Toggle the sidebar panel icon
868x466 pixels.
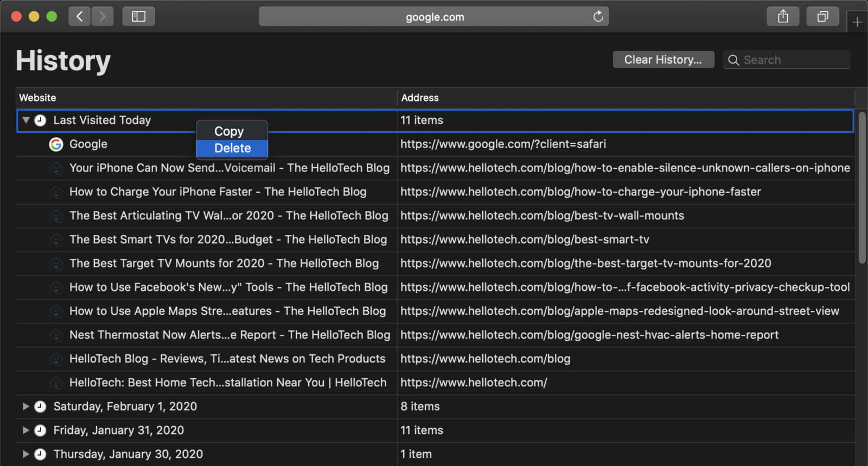click(139, 16)
